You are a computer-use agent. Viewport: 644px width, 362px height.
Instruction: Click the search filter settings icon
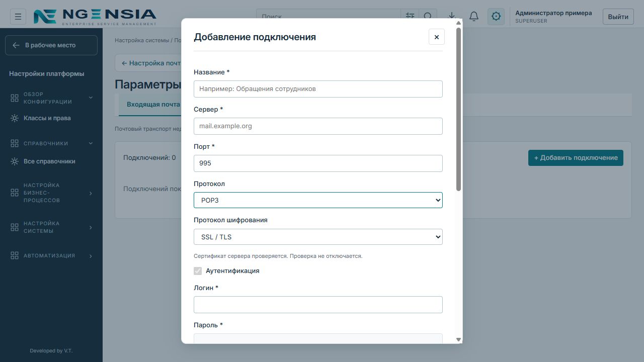tap(410, 17)
